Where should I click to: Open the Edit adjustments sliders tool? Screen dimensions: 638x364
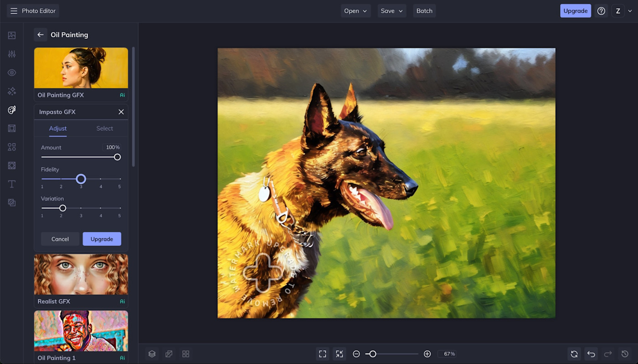[x=12, y=54]
